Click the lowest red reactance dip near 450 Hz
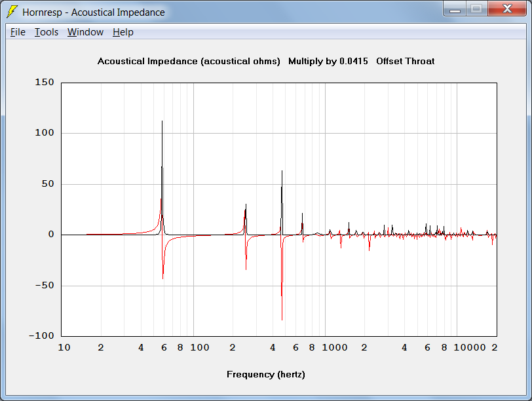Image resolution: width=532 pixels, height=401 pixels. [282, 319]
